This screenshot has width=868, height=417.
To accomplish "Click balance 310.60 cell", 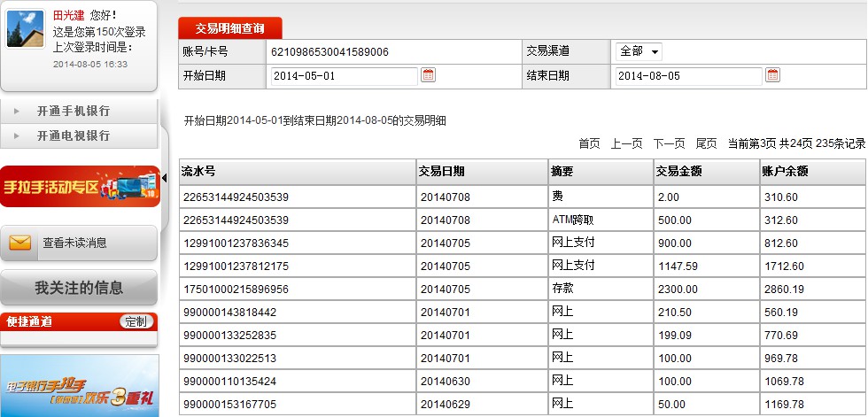I will click(x=813, y=197).
